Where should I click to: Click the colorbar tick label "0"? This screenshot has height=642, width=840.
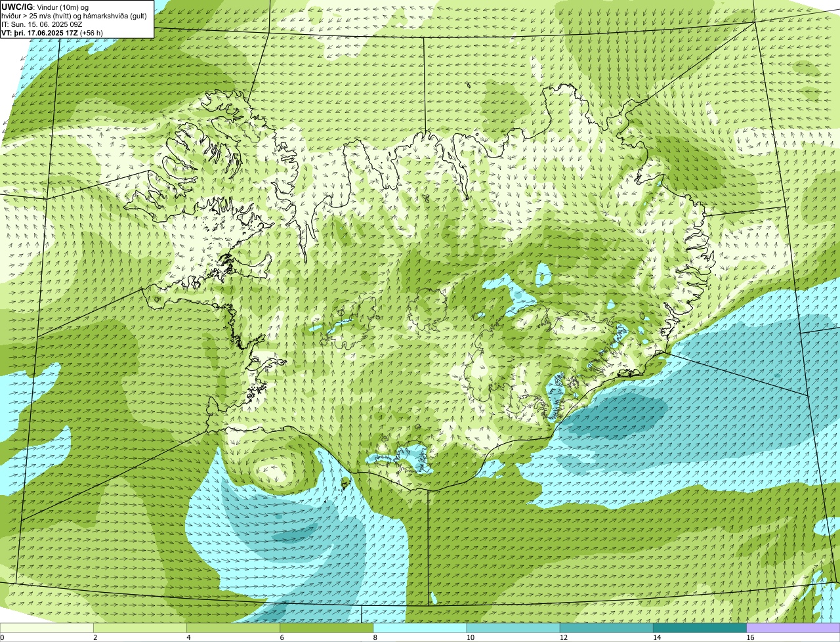[x=2, y=637]
